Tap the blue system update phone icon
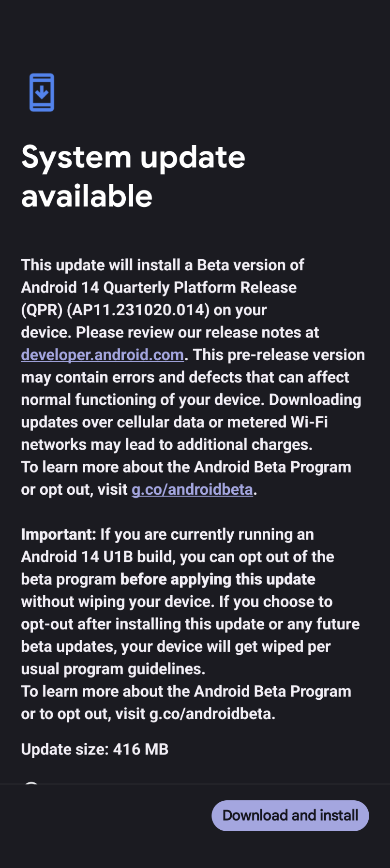The height and width of the screenshot is (868, 390). point(42,92)
